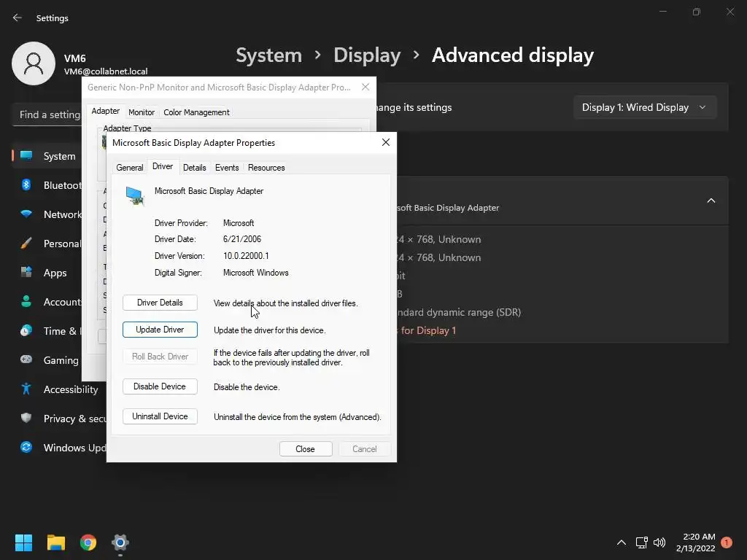This screenshot has height=560, width=747.
Task: Open the Apps settings category
Action: point(47,273)
